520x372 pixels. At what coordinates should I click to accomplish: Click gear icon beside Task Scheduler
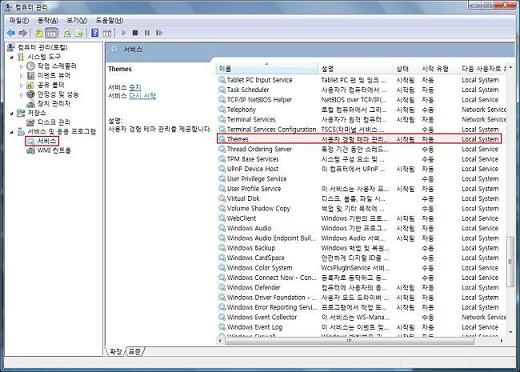pyautogui.click(x=222, y=90)
